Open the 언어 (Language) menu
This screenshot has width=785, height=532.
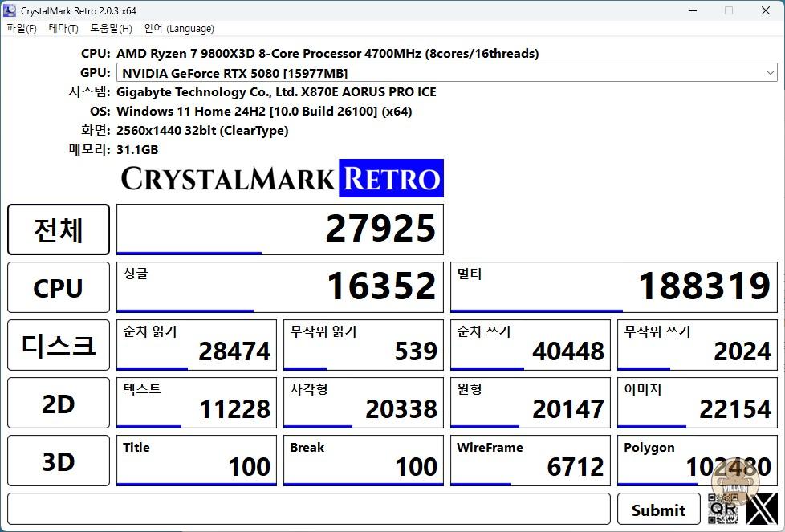tap(178, 29)
